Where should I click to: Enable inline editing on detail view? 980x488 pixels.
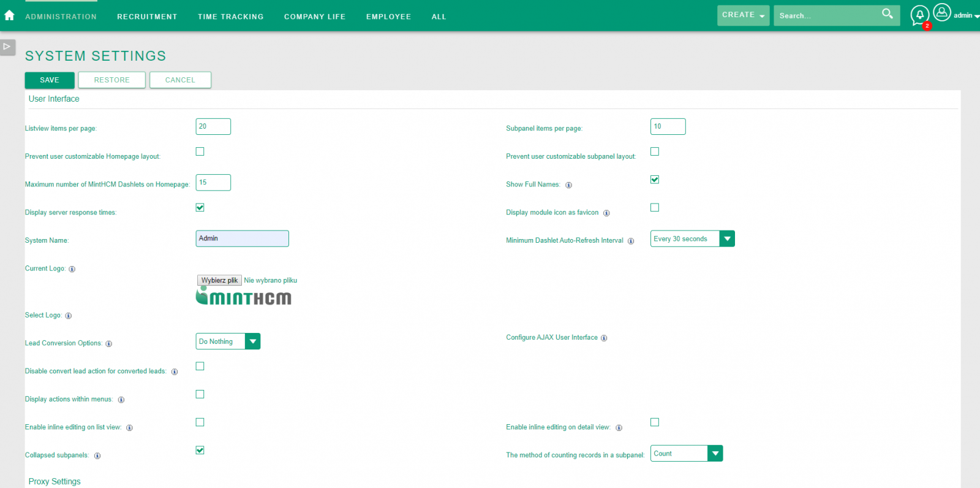point(655,422)
